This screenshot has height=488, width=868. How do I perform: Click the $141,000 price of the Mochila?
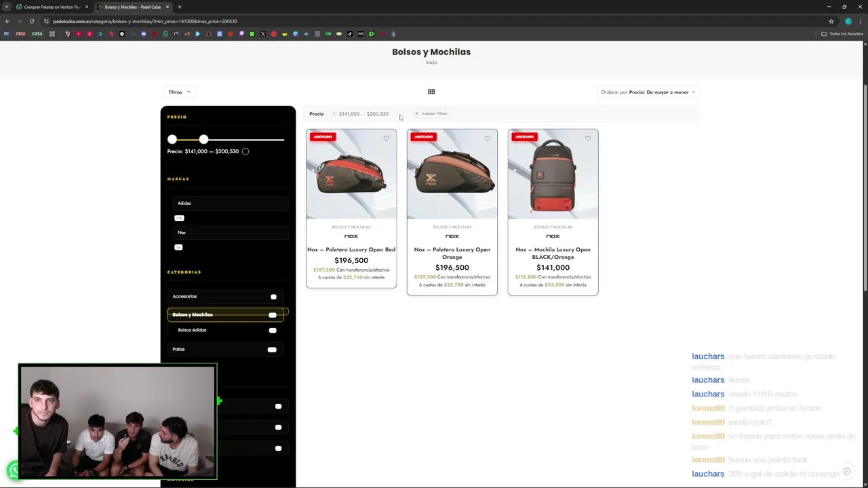(553, 268)
